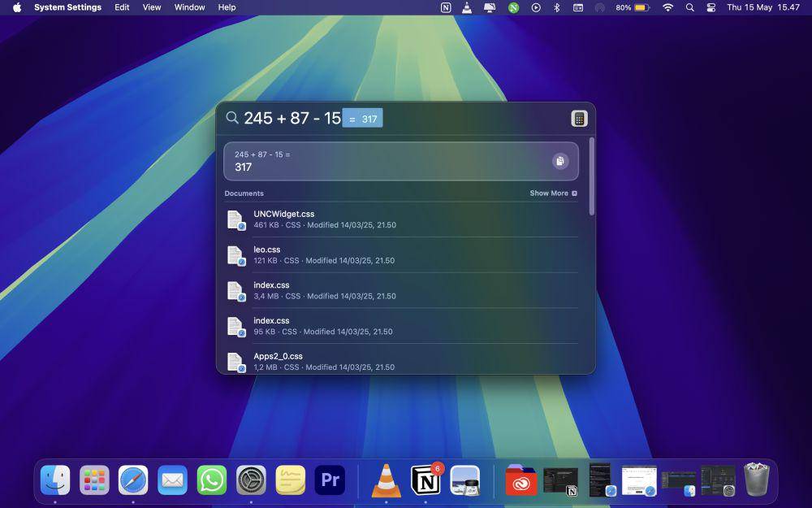The width and height of the screenshot is (812, 508).
Task: Open the 95 KB index.css file
Action: 401,326
